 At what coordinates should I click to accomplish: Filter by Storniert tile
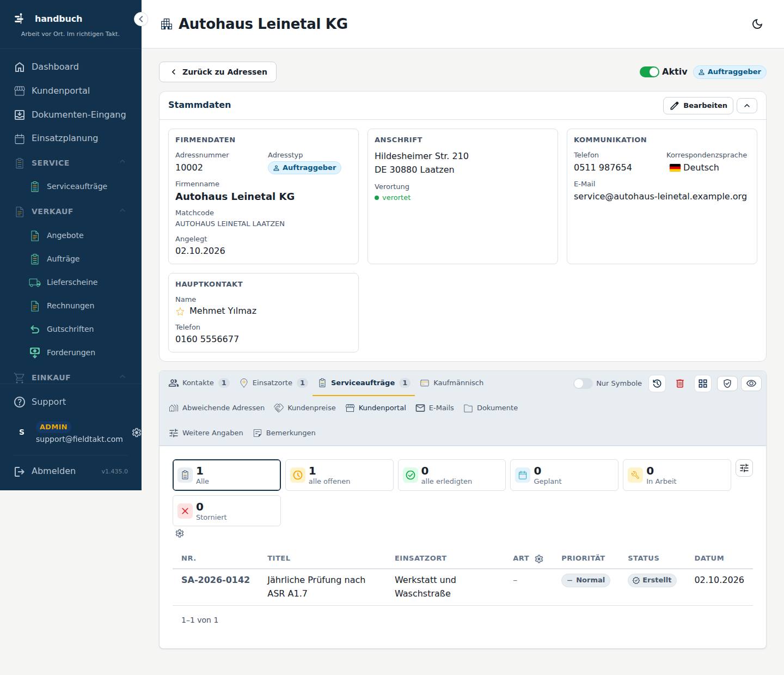click(x=226, y=511)
